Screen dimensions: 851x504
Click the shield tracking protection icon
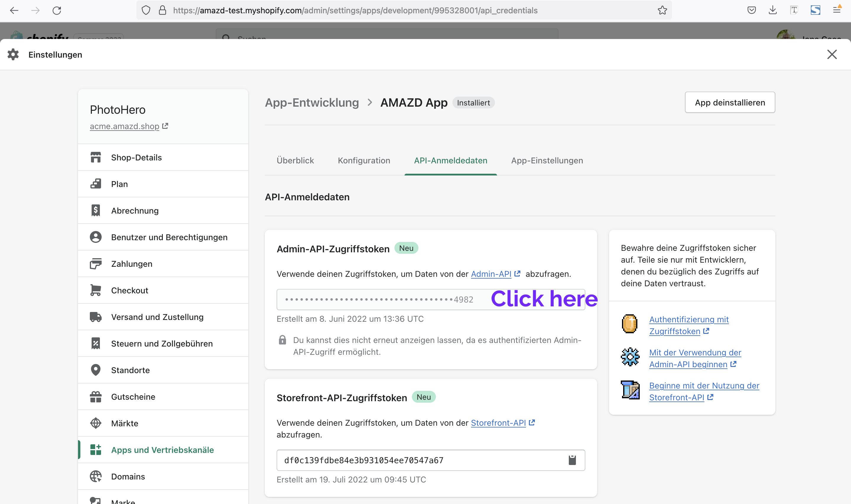point(146,11)
